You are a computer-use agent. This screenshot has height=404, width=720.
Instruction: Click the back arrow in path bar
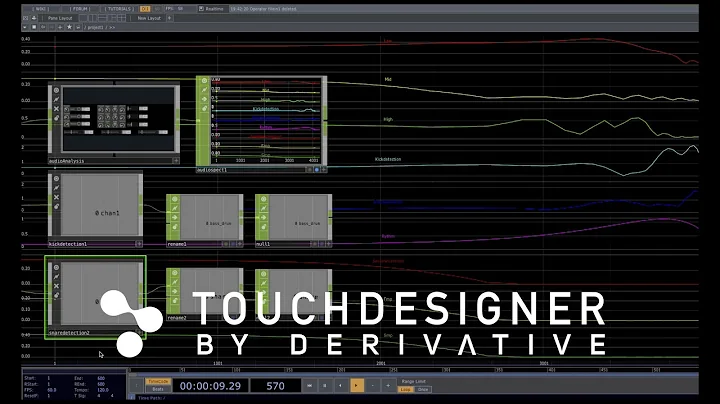(43, 27)
